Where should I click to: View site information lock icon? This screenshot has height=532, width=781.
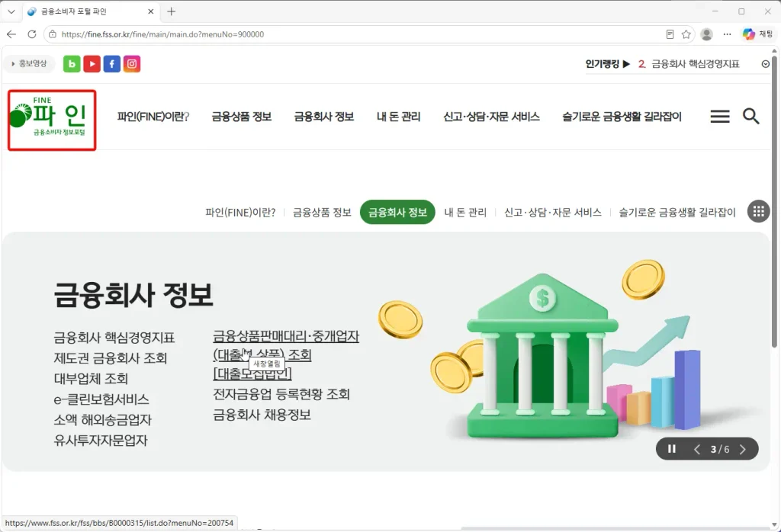coord(53,34)
